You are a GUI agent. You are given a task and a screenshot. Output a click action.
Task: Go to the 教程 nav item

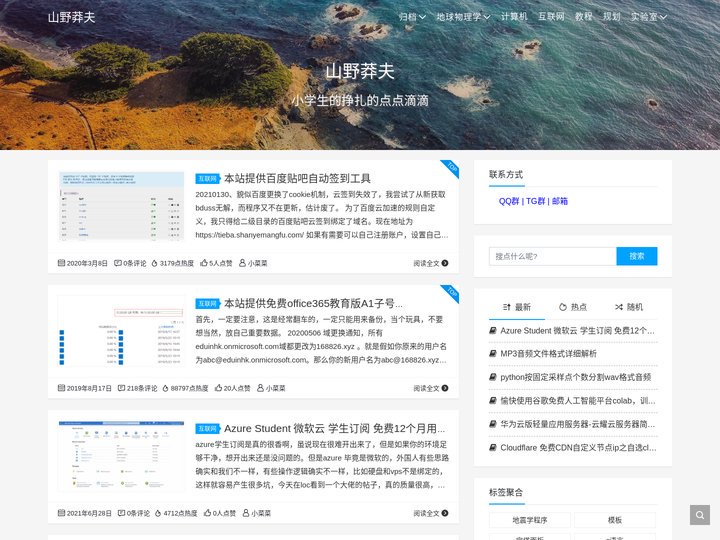[x=584, y=17]
